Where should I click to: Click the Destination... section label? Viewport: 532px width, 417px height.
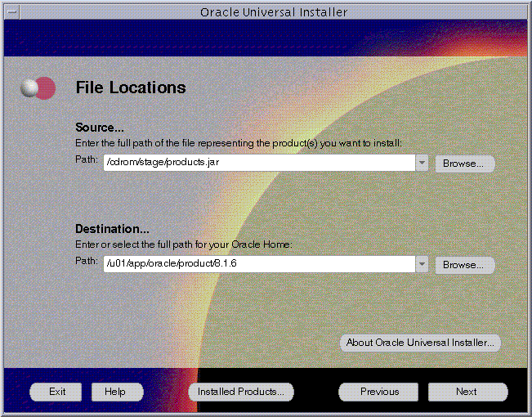[112, 229]
